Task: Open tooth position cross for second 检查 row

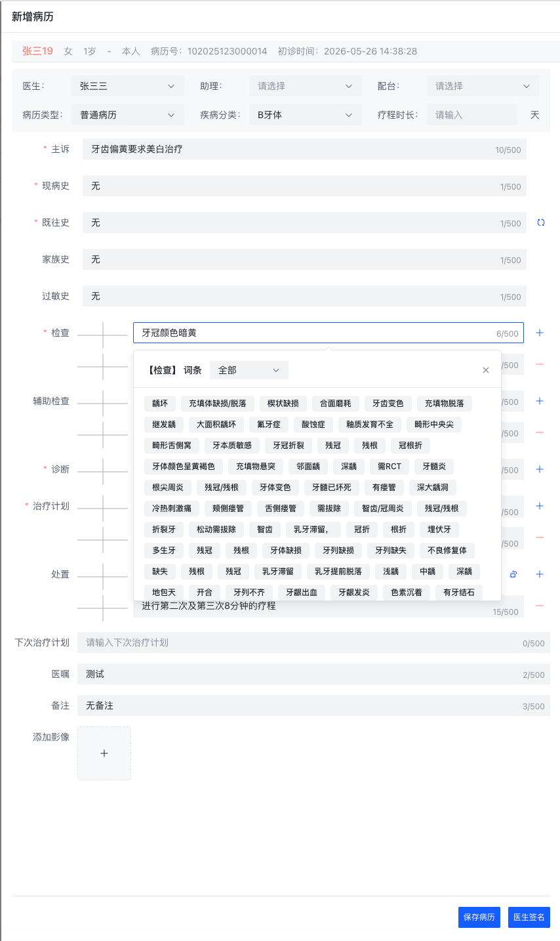Action: pyautogui.click(x=103, y=367)
